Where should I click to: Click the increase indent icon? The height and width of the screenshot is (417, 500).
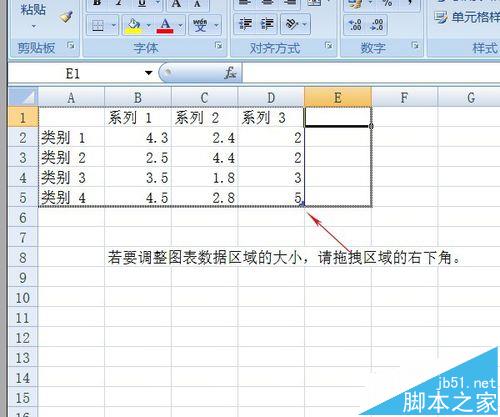tap(267, 24)
